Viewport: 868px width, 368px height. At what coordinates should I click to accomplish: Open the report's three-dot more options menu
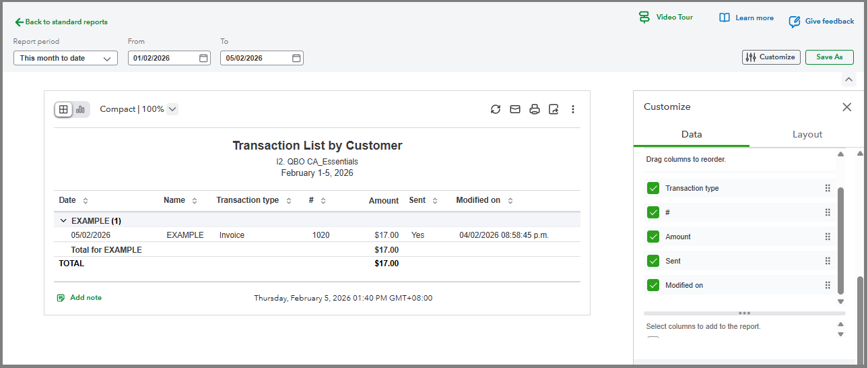(x=573, y=109)
